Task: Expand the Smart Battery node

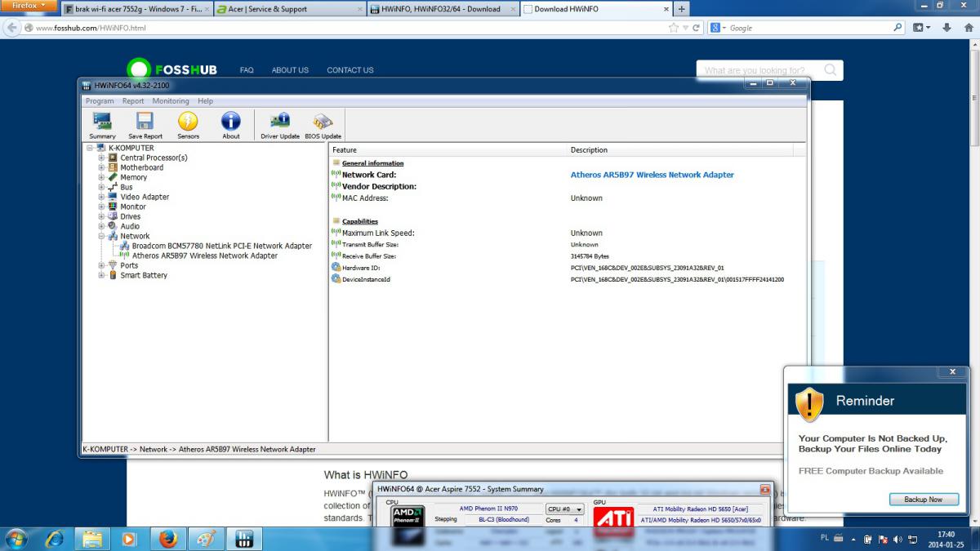Action: [102, 275]
